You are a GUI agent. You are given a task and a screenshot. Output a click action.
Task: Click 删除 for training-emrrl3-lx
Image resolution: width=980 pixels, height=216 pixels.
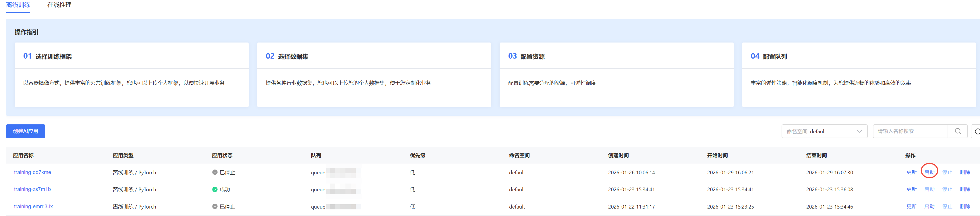[x=964, y=207]
